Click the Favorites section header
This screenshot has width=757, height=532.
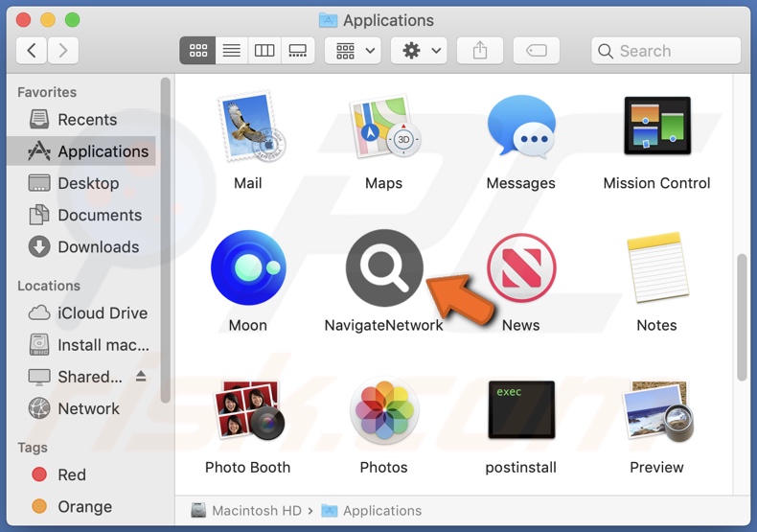click(47, 92)
